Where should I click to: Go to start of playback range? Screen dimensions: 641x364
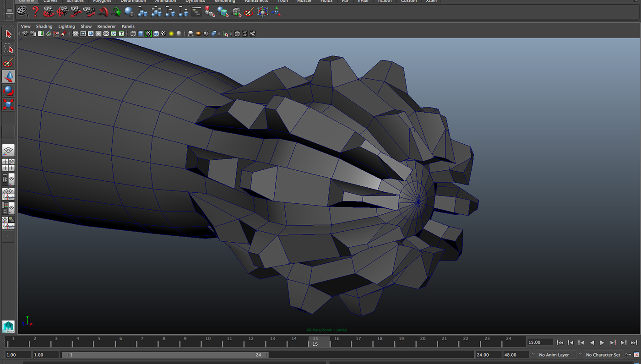click(560, 342)
